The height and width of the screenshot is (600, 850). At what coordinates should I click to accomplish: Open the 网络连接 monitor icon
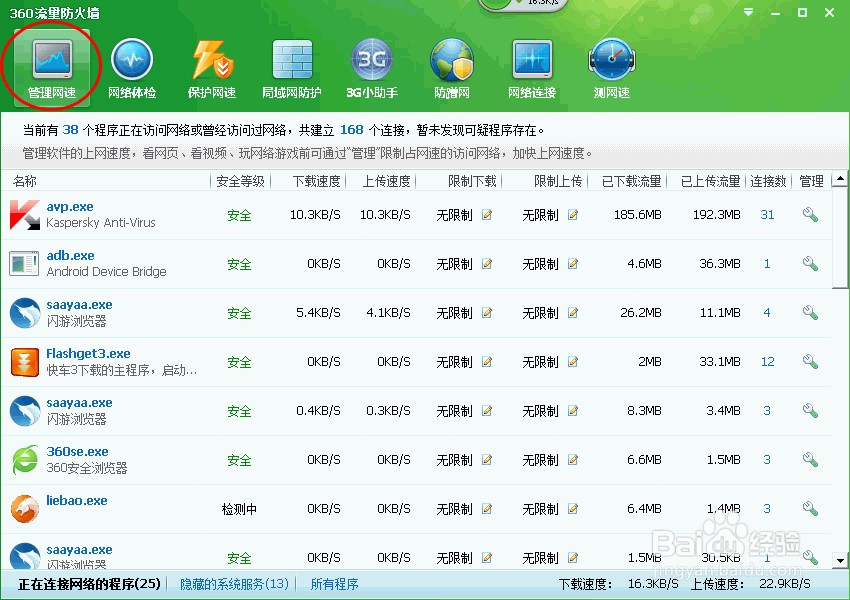[532, 68]
